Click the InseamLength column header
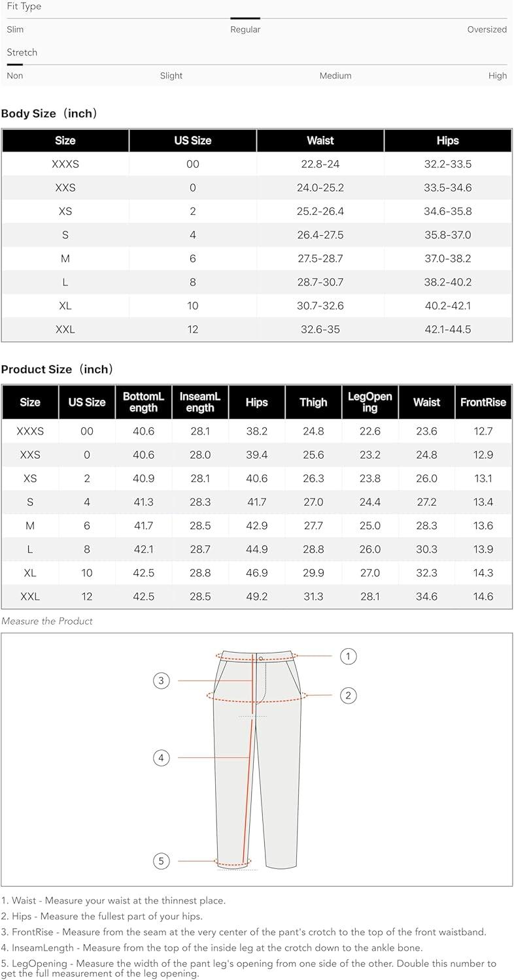Screen dimensions: 514x980 (200, 402)
